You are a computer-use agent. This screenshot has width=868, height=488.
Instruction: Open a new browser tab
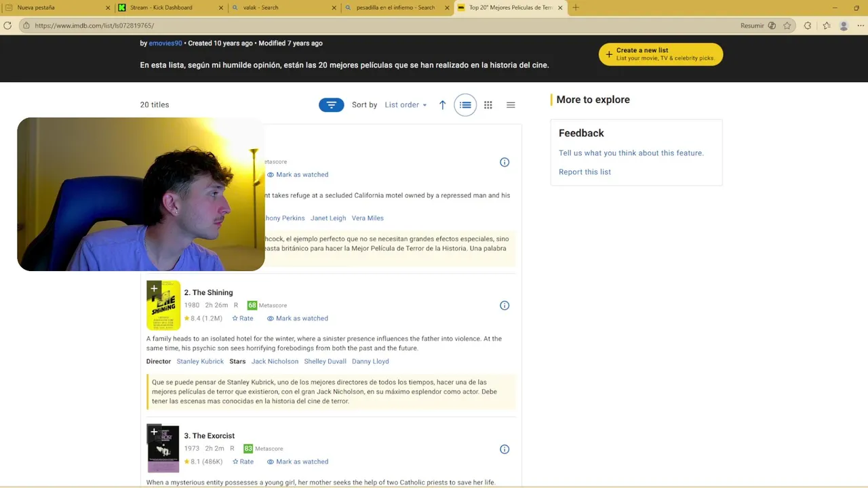576,7
